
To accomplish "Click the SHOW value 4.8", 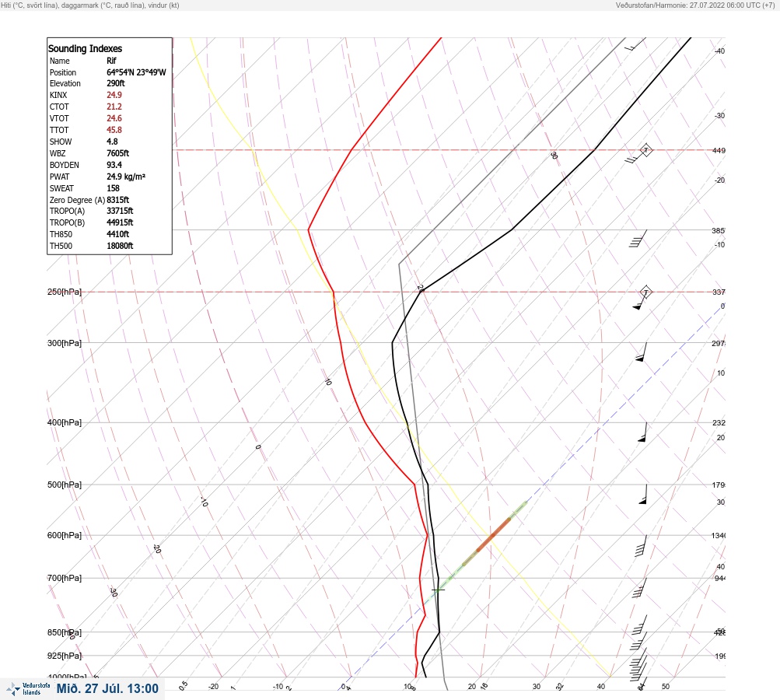I will (x=112, y=142).
